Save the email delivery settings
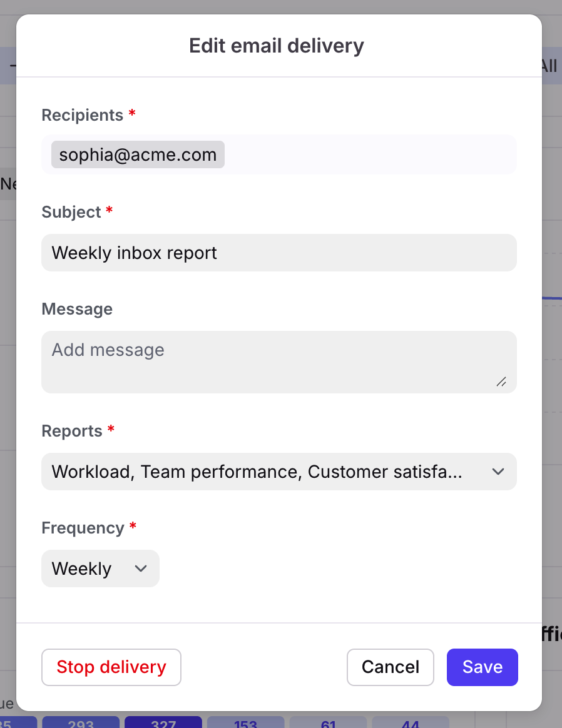This screenshot has height=728, width=562. (483, 667)
